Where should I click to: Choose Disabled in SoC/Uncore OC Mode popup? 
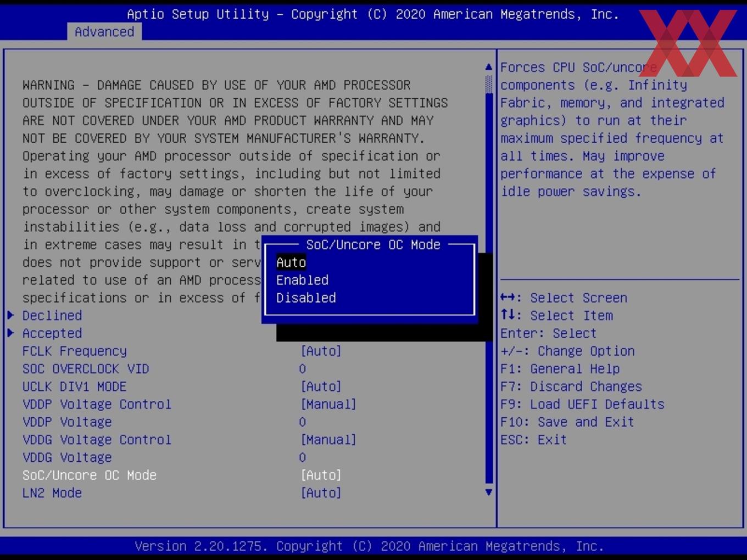tap(306, 298)
